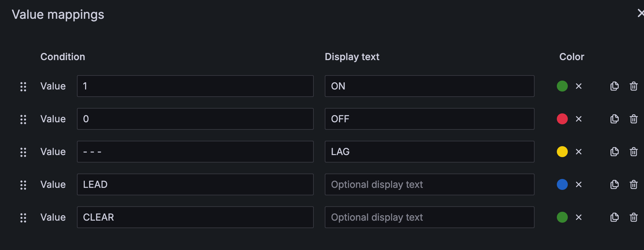Duplicate the LEAD mapping row
Viewport: 644px width, 250px height.
[x=614, y=184]
